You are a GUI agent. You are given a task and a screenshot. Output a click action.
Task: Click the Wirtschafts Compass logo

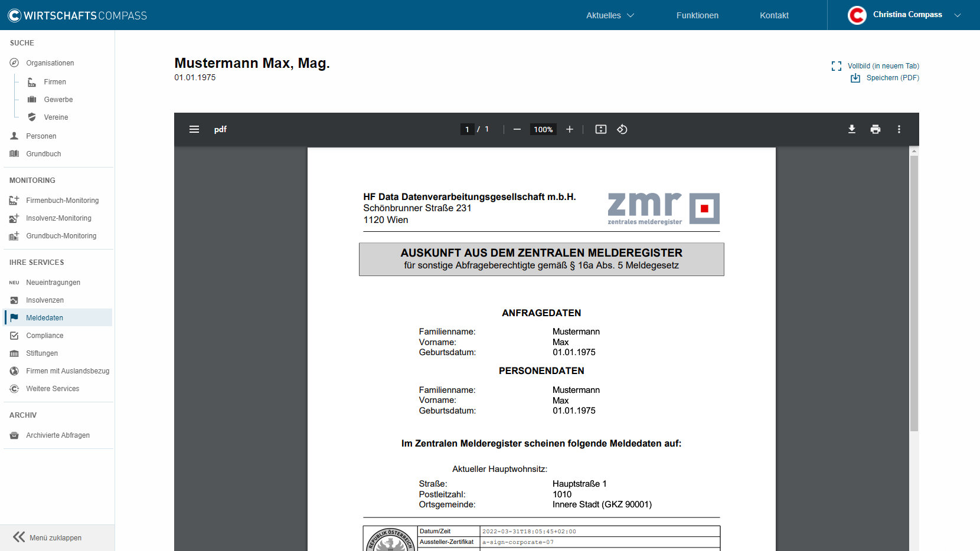pyautogui.click(x=77, y=15)
